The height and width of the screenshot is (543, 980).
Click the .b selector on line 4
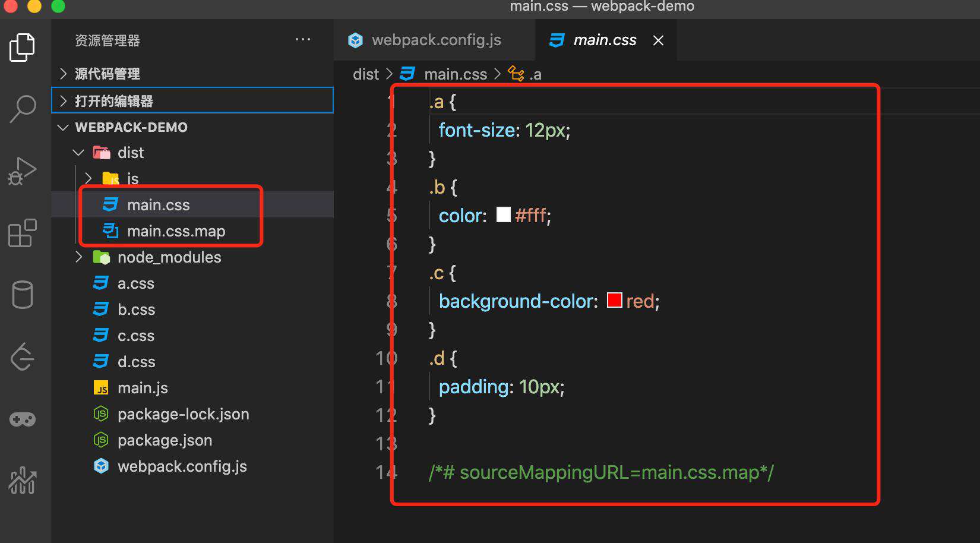coord(437,187)
